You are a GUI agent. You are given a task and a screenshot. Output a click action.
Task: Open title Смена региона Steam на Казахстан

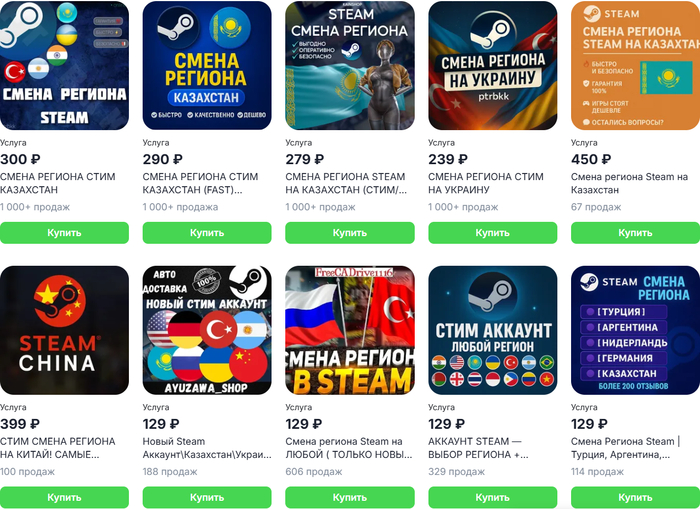(629, 183)
